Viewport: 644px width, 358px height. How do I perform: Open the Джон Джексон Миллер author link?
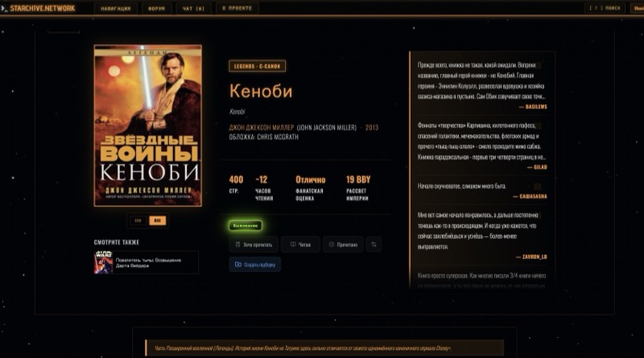click(x=262, y=128)
